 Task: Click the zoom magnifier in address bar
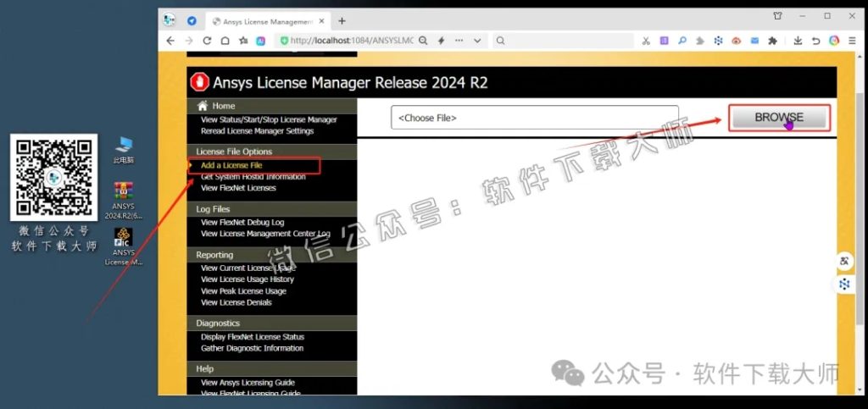(423, 41)
